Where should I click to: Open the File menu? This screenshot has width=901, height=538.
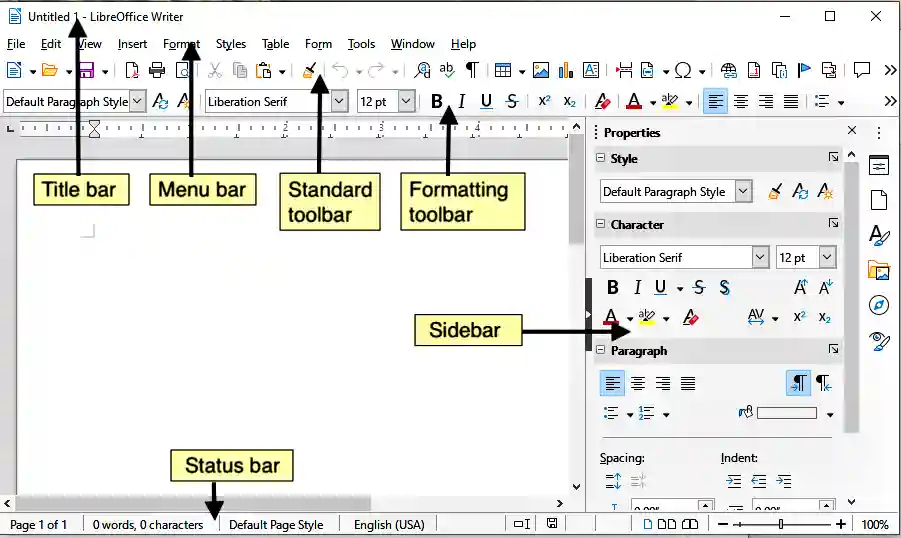16,44
